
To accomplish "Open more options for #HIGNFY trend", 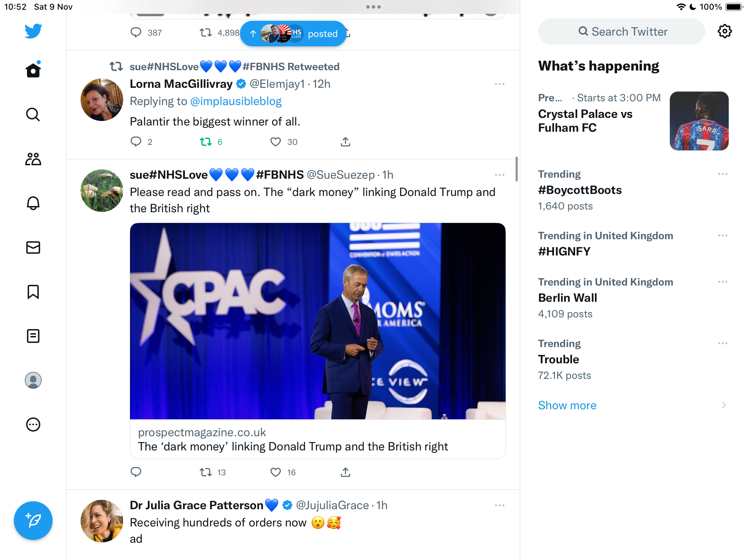I will 722,235.
